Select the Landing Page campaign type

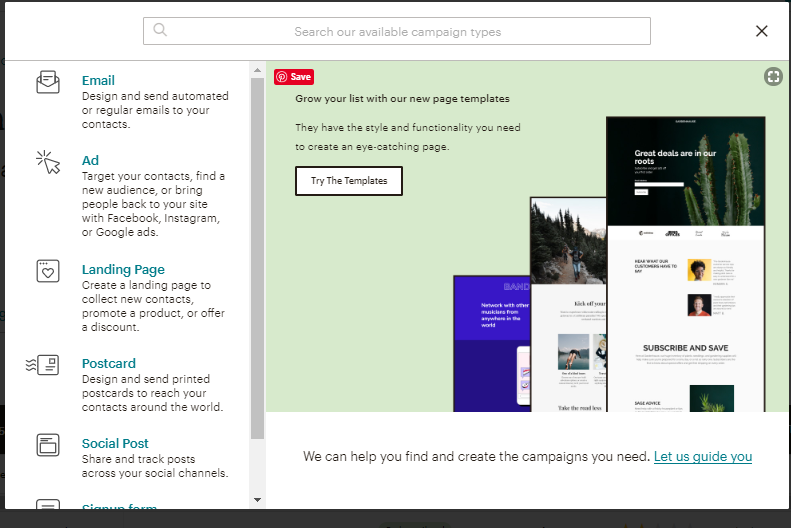pyautogui.click(x=123, y=269)
